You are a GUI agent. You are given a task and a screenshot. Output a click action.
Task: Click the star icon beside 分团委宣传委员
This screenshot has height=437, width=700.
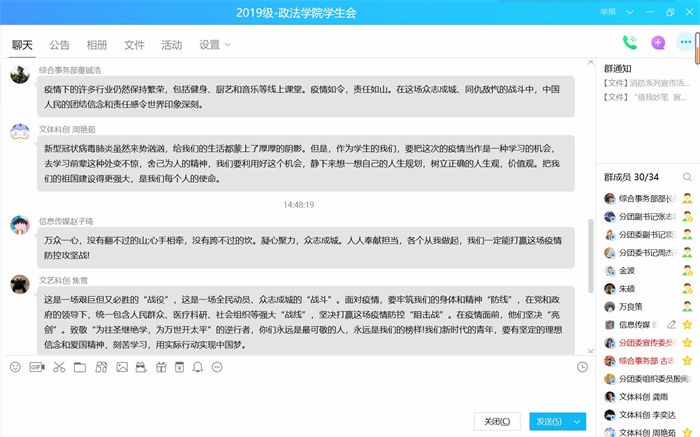click(687, 342)
